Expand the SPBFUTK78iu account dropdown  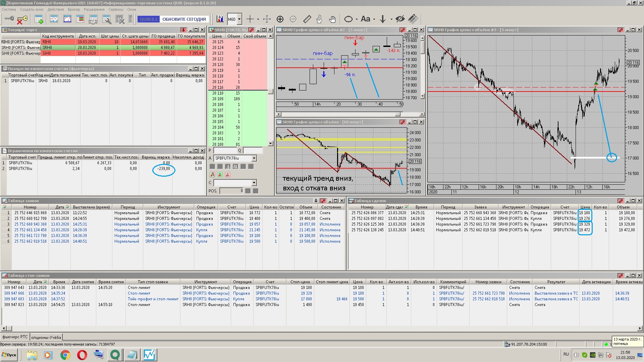click(x=254, y=158)
